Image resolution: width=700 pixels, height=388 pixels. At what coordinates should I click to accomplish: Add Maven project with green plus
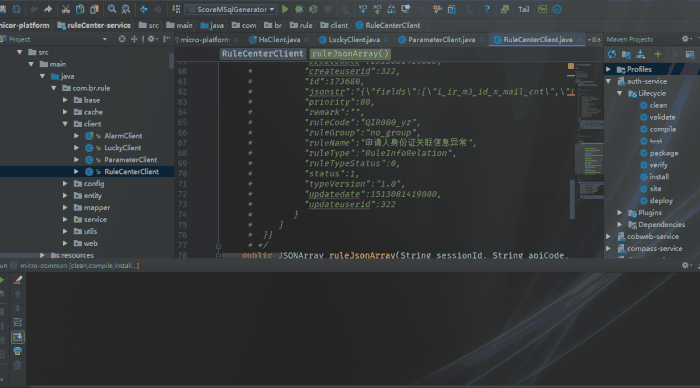(x=658, y=54)
